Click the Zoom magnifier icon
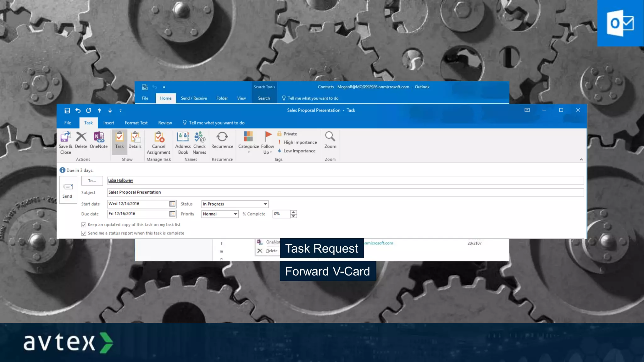The width and height of the screenshot is (644, 362). pos(330,140)
